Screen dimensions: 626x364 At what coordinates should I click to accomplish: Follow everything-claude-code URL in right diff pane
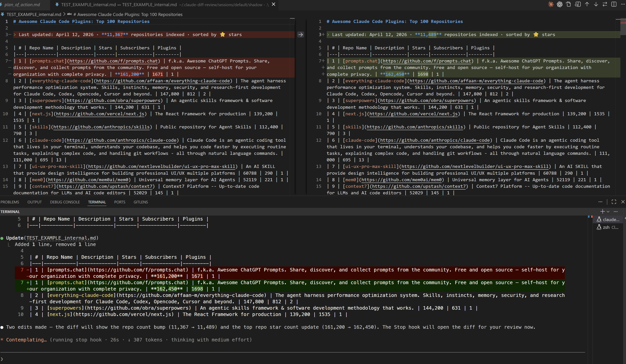pyautogui.click(x=476, y=81)
